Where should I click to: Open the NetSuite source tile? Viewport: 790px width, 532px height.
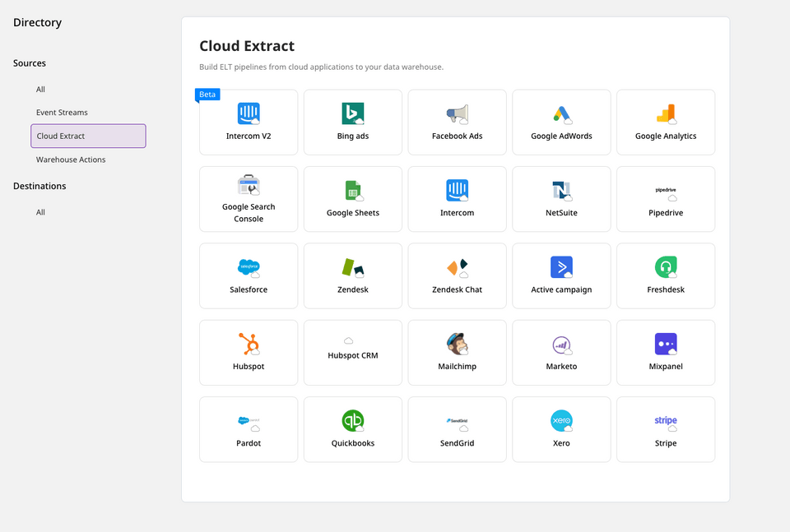(x=561, y=198)
